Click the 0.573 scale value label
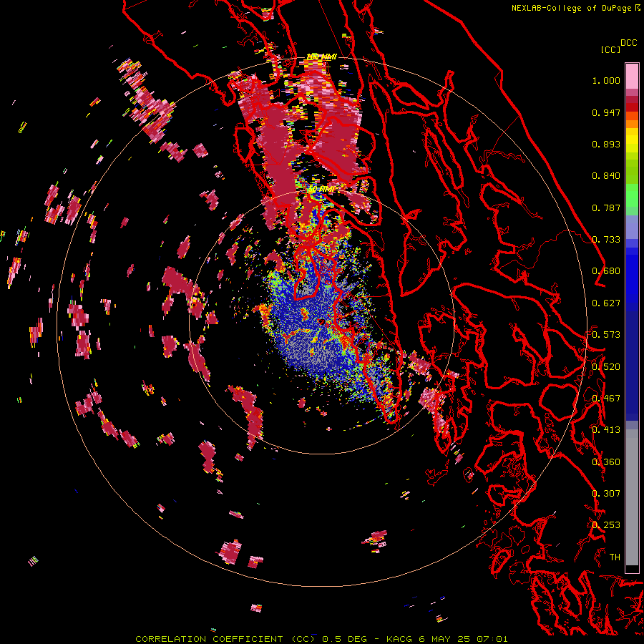The height and width of the screenshot is (644, 644). [x=606, y=335]
